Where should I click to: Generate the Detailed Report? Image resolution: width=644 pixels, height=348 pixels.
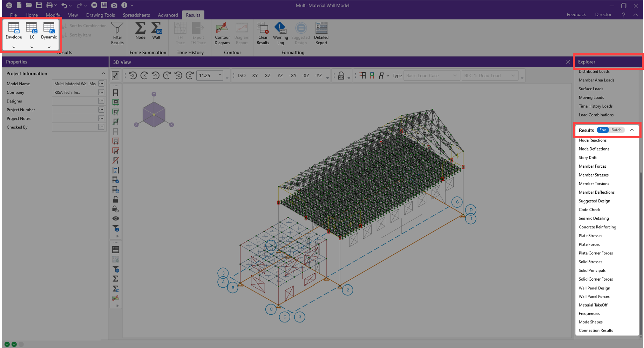click(321, 33)
